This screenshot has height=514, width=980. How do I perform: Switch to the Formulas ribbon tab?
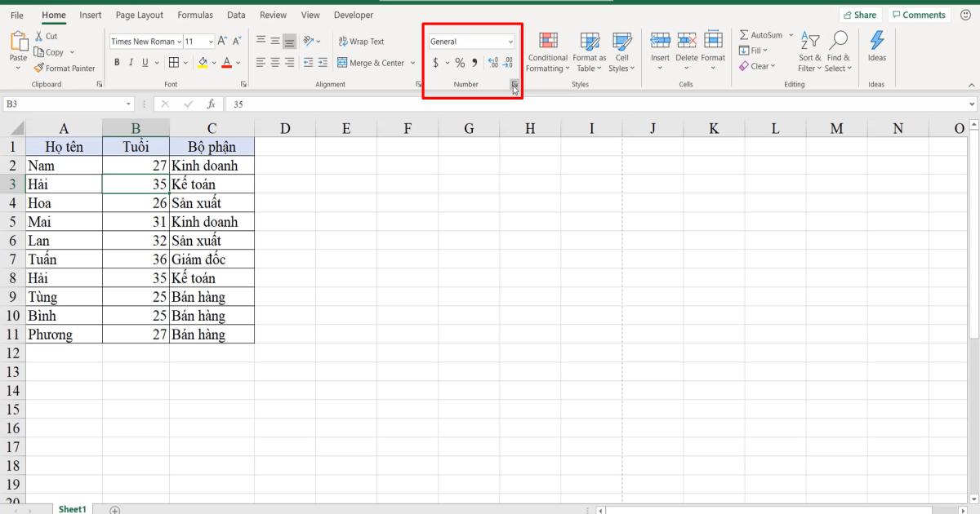pyautogui.click(x=195, y=15)
